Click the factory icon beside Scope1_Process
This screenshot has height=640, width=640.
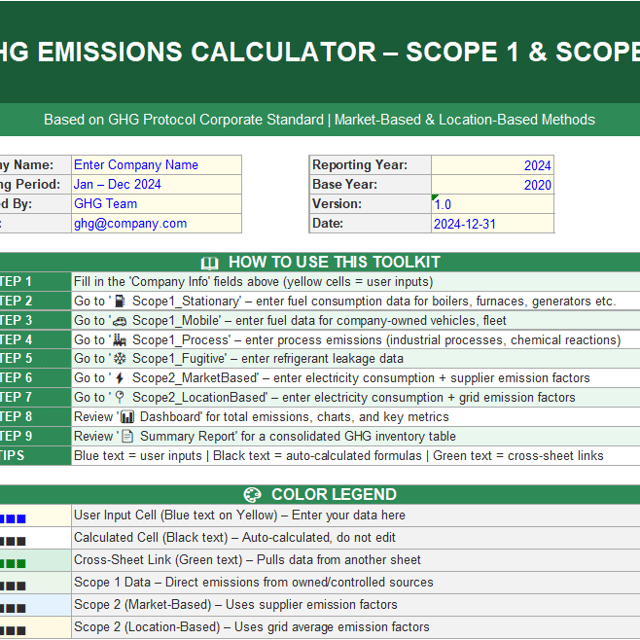[x=120, y=340]
